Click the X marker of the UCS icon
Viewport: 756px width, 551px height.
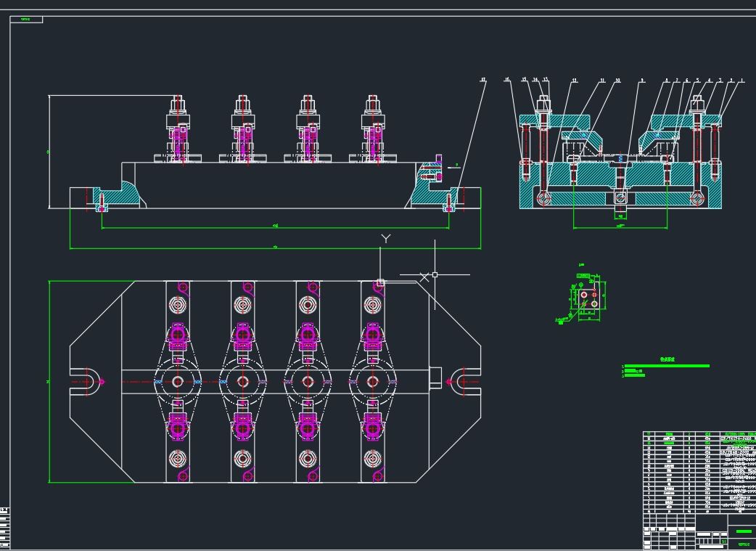pyautogui.click(x=424, y=277)
